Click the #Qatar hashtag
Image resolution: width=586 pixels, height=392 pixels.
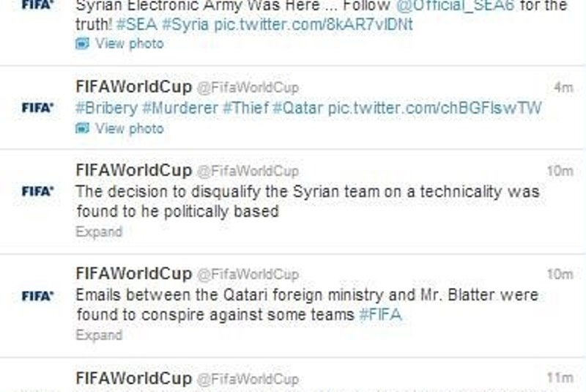click(297, 108)
